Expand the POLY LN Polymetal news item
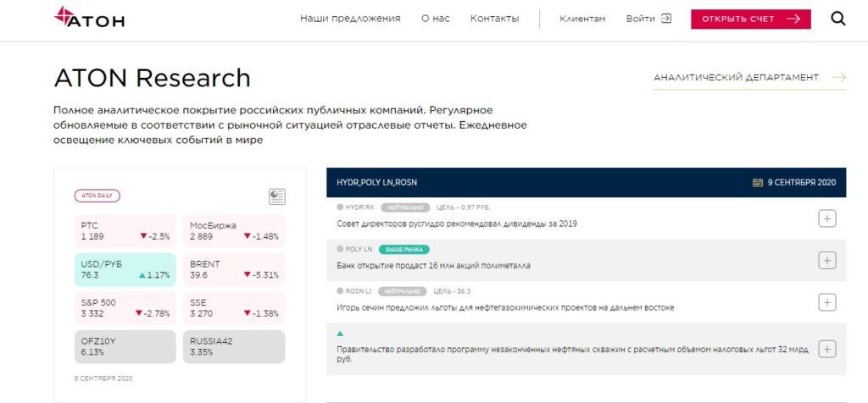 827,261
